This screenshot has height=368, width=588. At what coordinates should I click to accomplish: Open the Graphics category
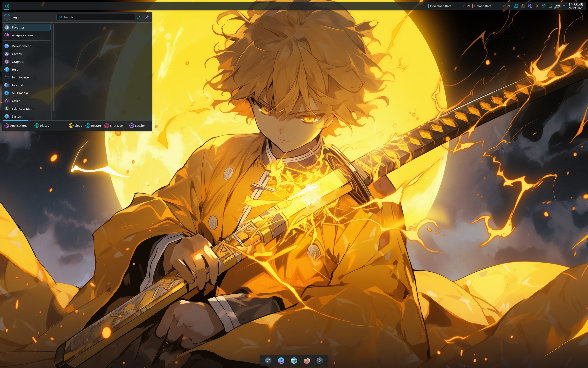pos(26,62)
